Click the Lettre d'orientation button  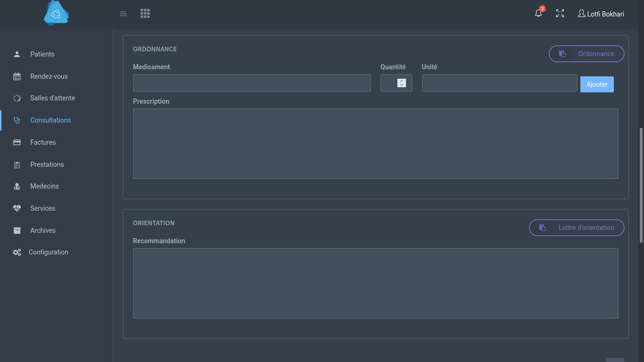pos(577,228)
